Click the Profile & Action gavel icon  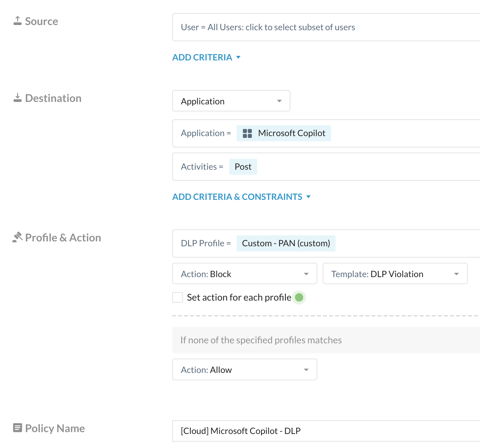17,237
